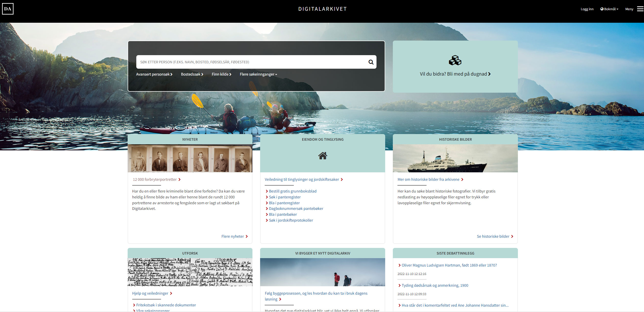Open the Oliver Magnus Ludvigsen Hartman debate post
Screen dimensions: 644x312
449,265
